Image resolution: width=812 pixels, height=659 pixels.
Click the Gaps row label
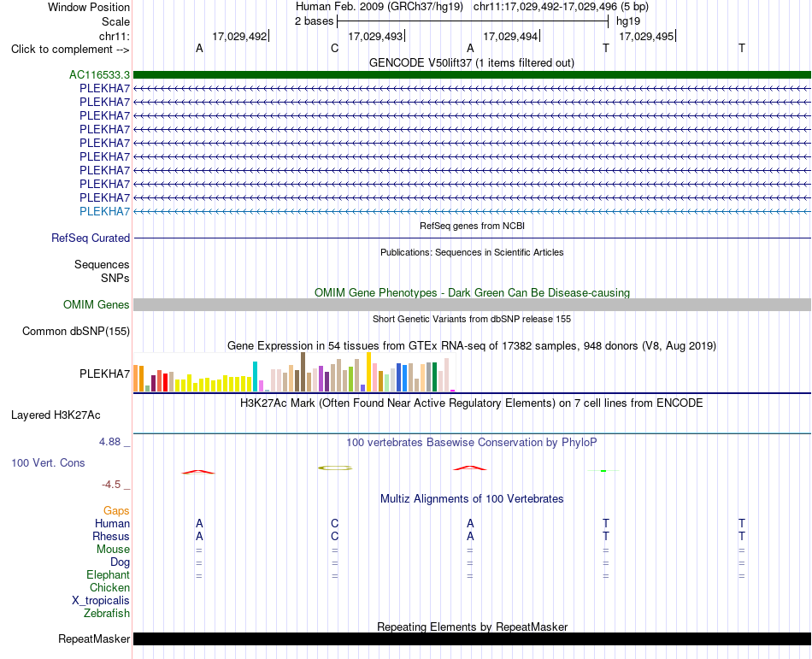[116, 511]
